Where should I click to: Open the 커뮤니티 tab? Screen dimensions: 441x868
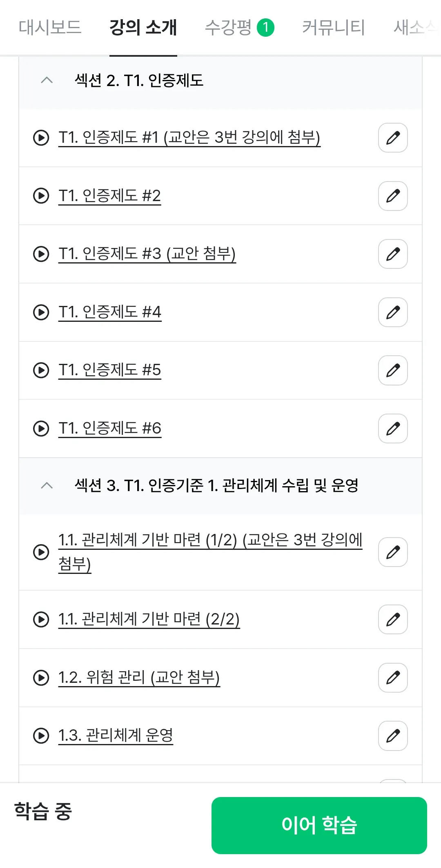(x=333, y=28)
